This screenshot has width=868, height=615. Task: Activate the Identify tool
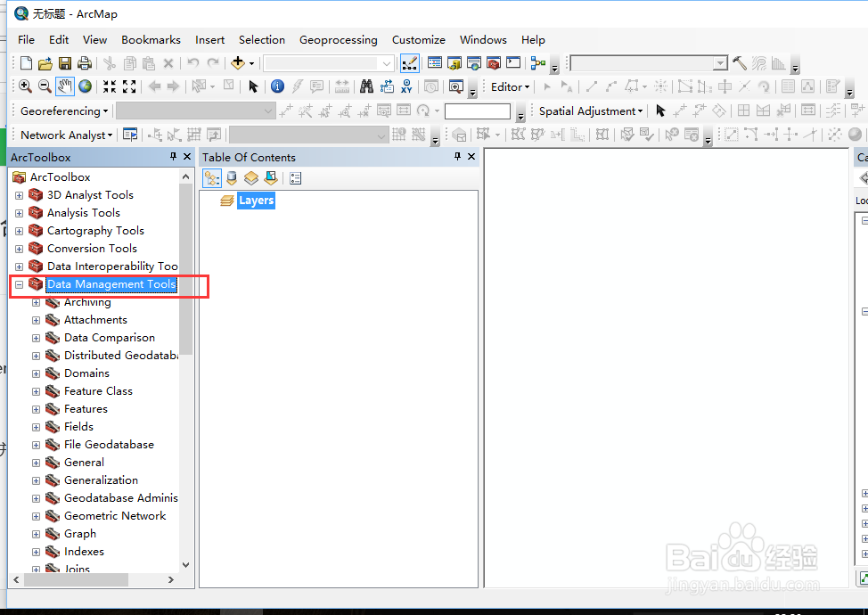[277, 86]
